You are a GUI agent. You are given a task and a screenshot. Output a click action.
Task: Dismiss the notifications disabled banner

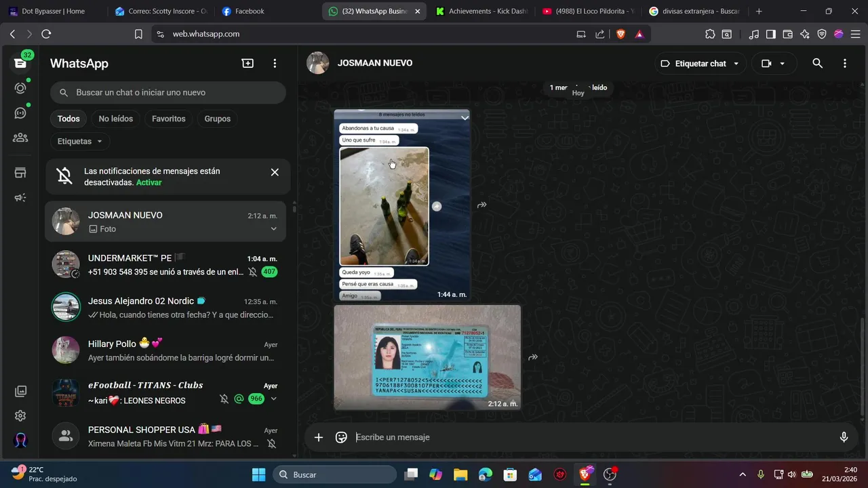275,172
